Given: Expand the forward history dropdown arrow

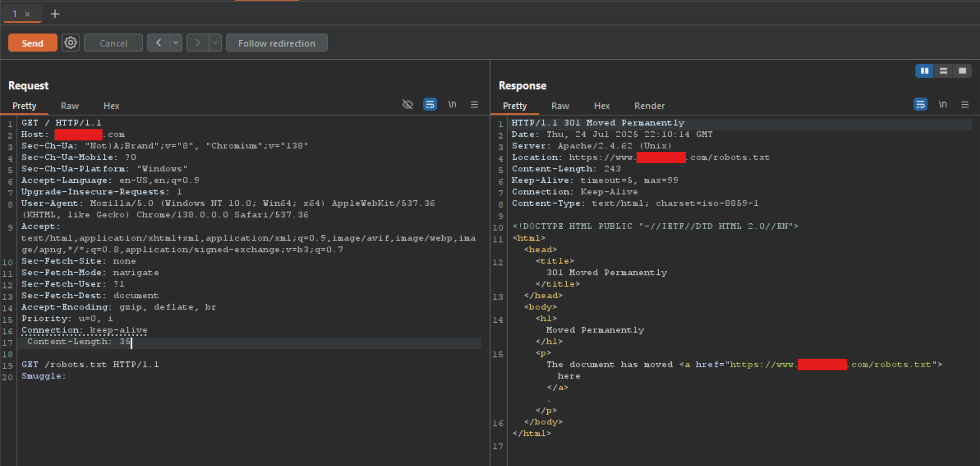Looking at the screenshot, I should point(215,43).
